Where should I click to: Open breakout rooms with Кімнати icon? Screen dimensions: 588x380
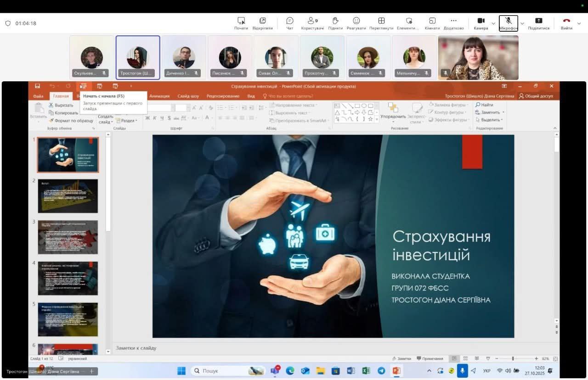tap(432, 23)
